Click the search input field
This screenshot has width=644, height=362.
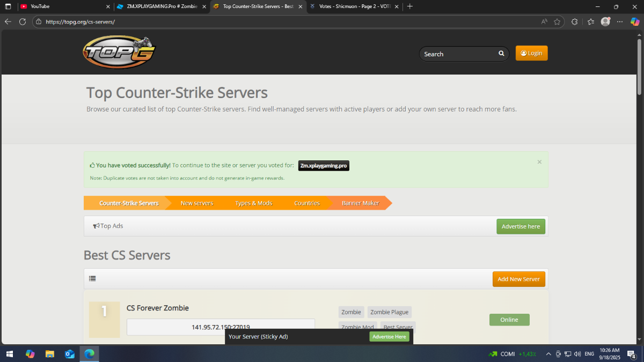pyautogui.click(x=459, y=54)
